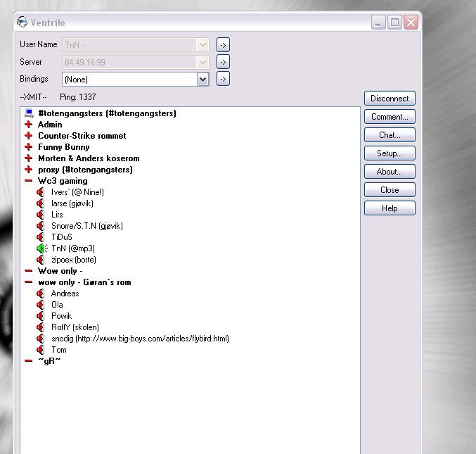This screenshot has height=454, width=476.
Task: Click the arrow button next to User Name
Action: tap(223, 45)
